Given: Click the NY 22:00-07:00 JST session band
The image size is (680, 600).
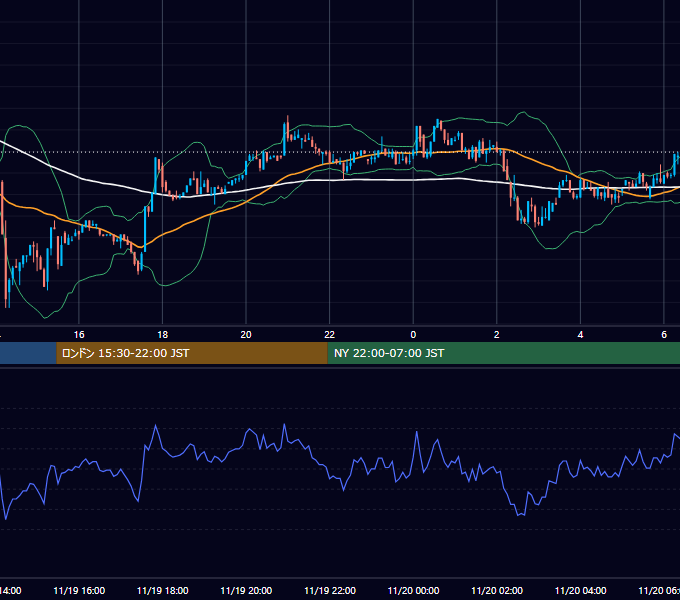Looking at the screenshot, I should click(x=503, y=353).
